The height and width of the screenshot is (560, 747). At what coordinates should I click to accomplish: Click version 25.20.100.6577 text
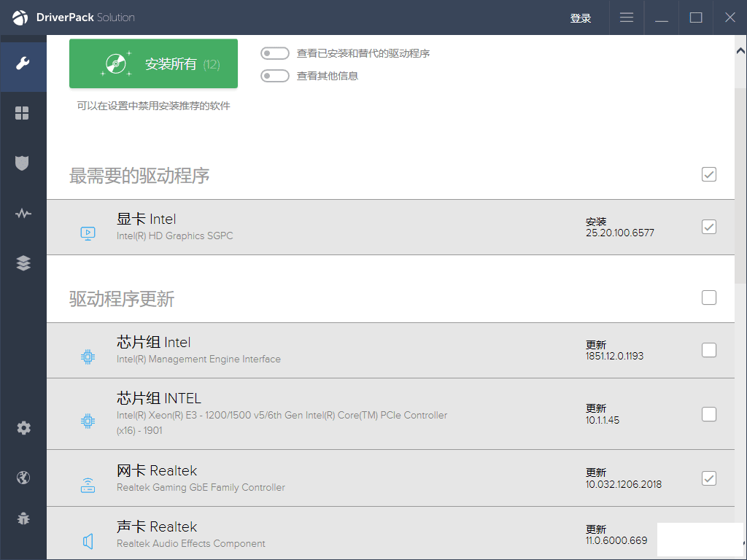(620, 233)
